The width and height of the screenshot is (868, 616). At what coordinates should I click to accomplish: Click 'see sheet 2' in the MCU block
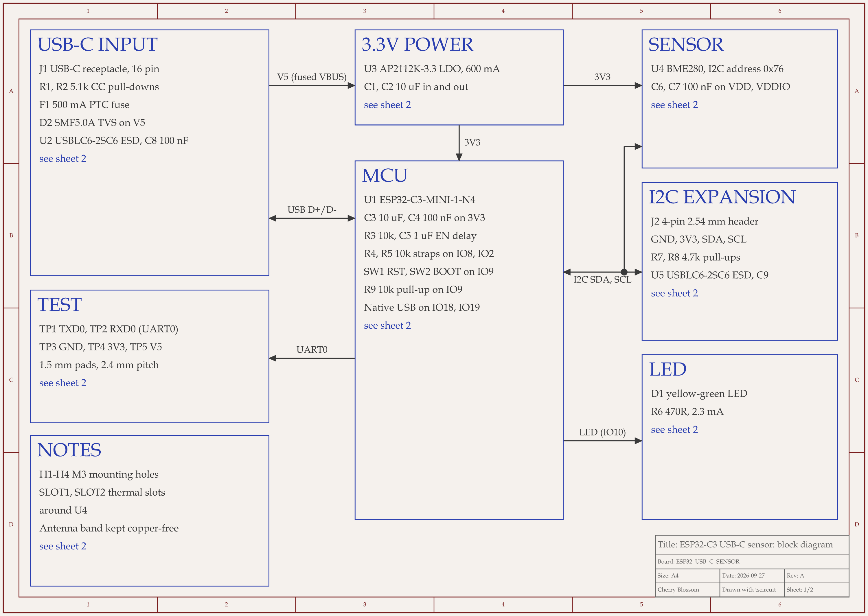(x=387, y=326)
